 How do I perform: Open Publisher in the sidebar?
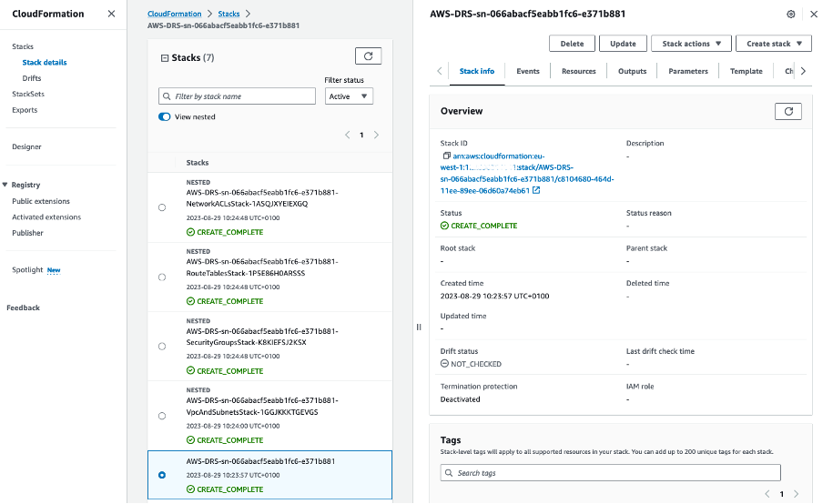pos(28,233)
